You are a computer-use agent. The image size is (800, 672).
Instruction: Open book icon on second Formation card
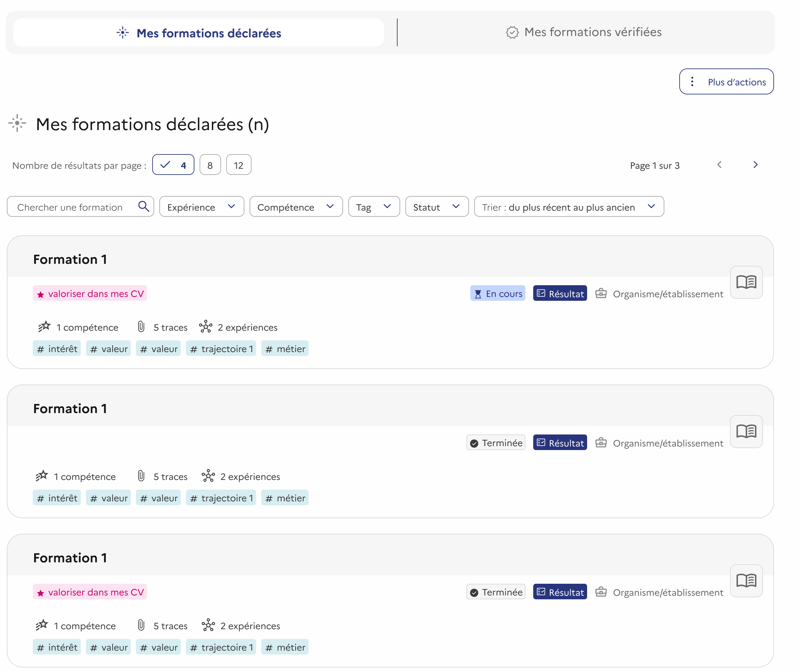pos(746,432)
